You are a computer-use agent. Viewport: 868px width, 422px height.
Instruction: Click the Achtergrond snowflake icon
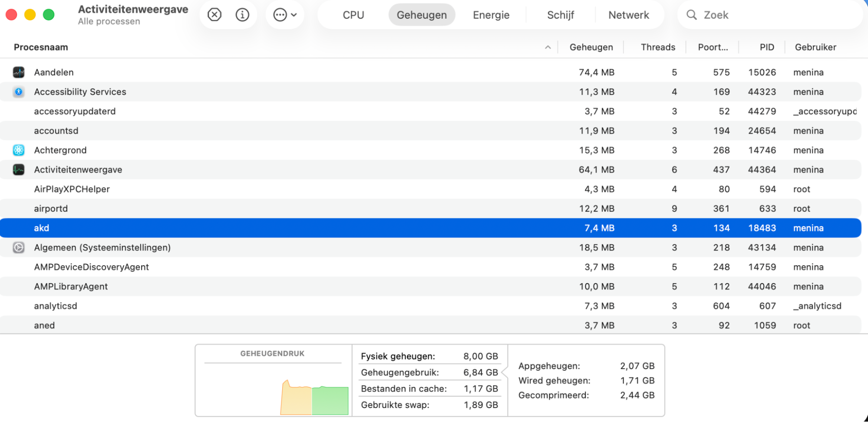click(x=19, y=150)
